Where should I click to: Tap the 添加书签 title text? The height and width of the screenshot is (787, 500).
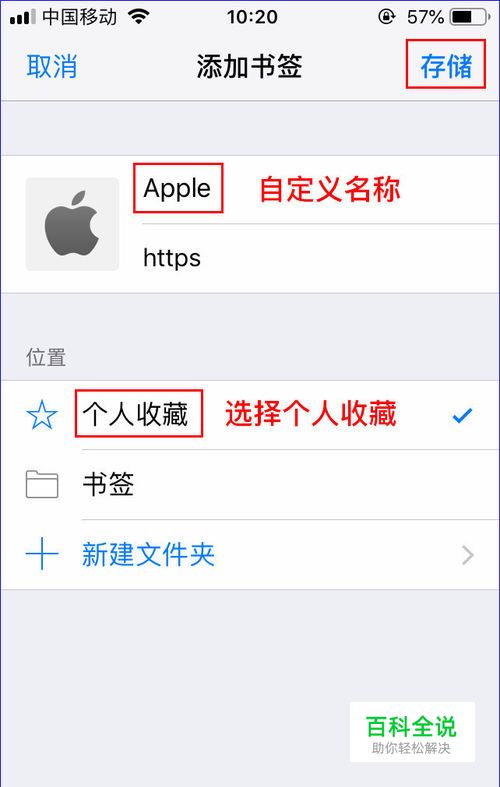(249, 67)
